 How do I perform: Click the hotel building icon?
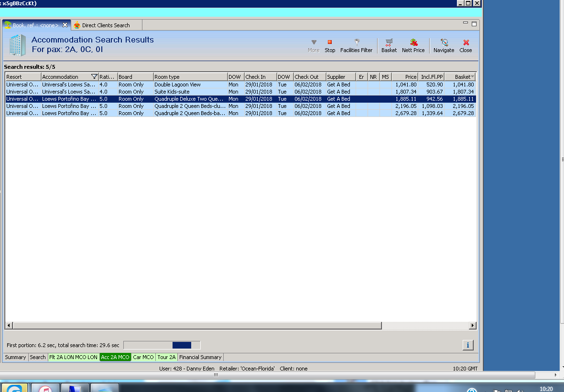point(17,45)
